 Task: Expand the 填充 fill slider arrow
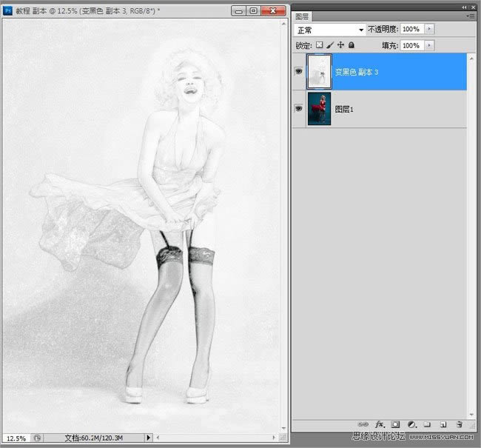(430, 45)
